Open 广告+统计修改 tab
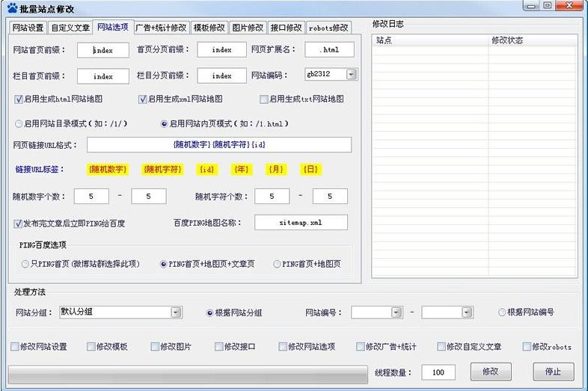Image resolution: width=588 pixels, height=391 pixels. click(162, 28)
